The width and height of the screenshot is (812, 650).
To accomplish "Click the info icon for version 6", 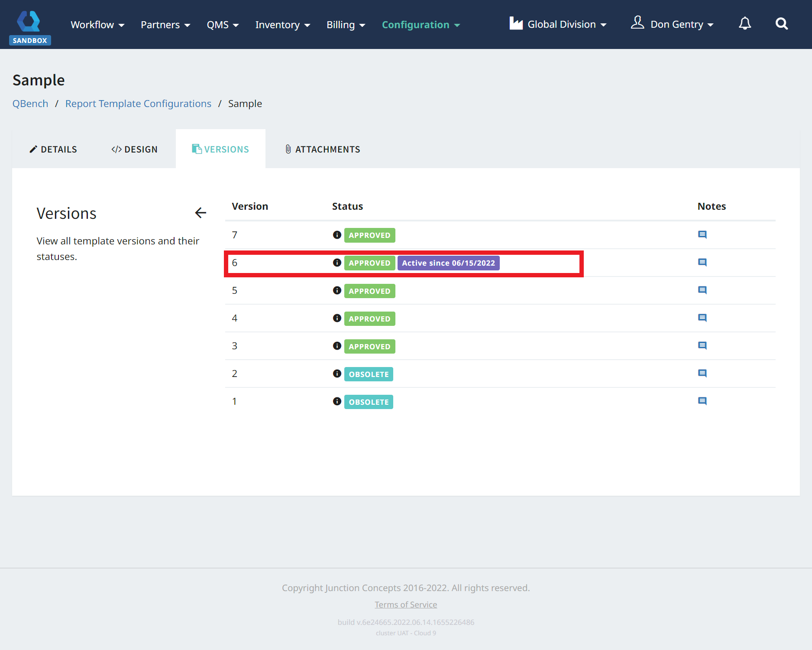I will click(x=337, y=263).
